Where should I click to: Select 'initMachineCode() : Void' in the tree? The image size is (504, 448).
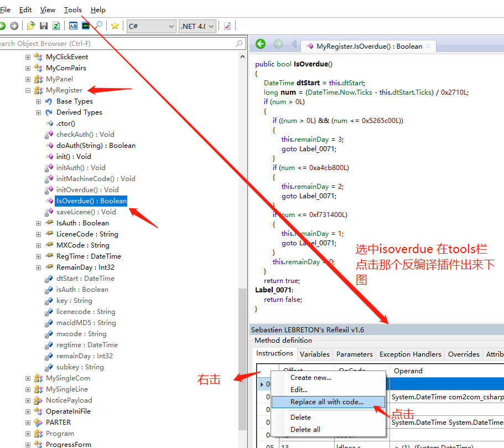[x=96, y=179]
